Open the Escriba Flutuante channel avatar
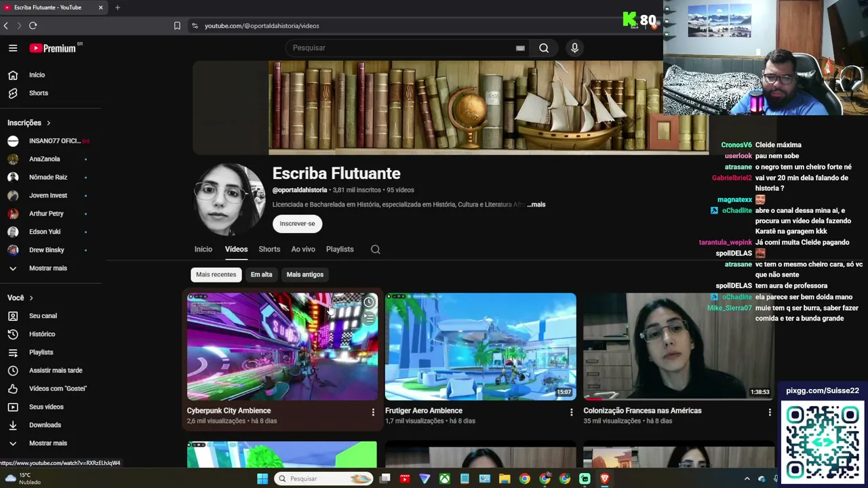 [x=229, y=199]
